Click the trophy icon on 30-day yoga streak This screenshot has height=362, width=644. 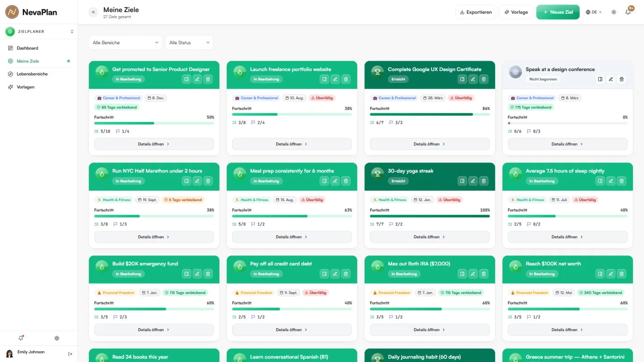tap(377, 173)
